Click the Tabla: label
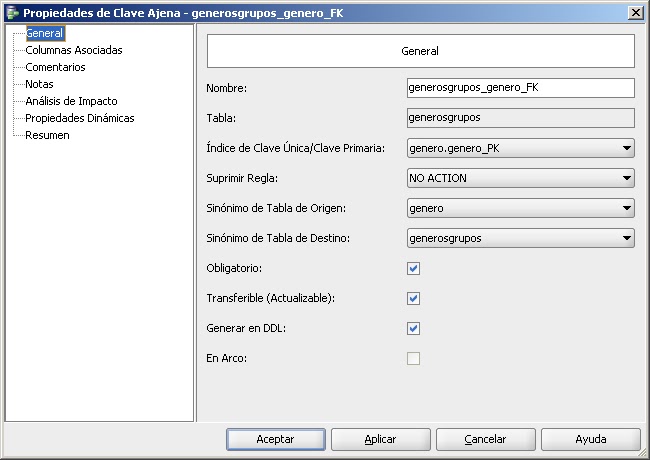650x460 pixels. 221,118
